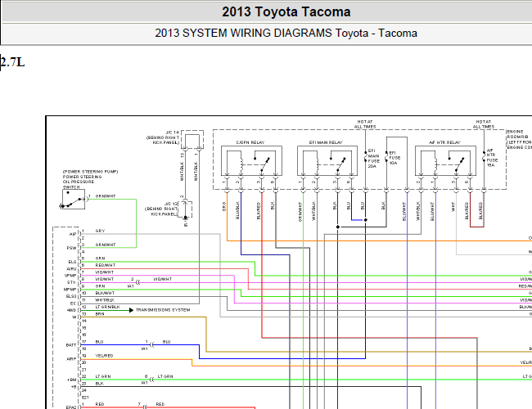
Task: Click the '2013 SYSTEM WIRING DIAGRAMS Toyota - Tacoma' subtitle
Action: [x=286, y=34]
